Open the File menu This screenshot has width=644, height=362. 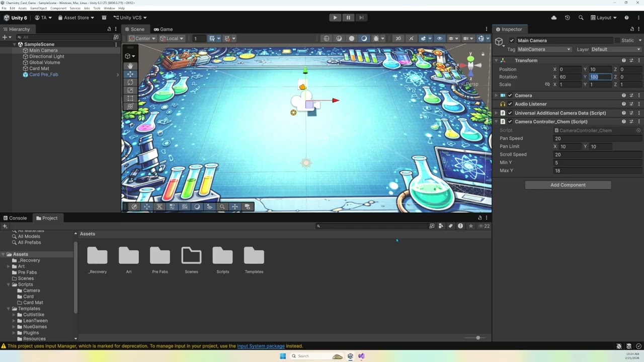pos(4,8)
